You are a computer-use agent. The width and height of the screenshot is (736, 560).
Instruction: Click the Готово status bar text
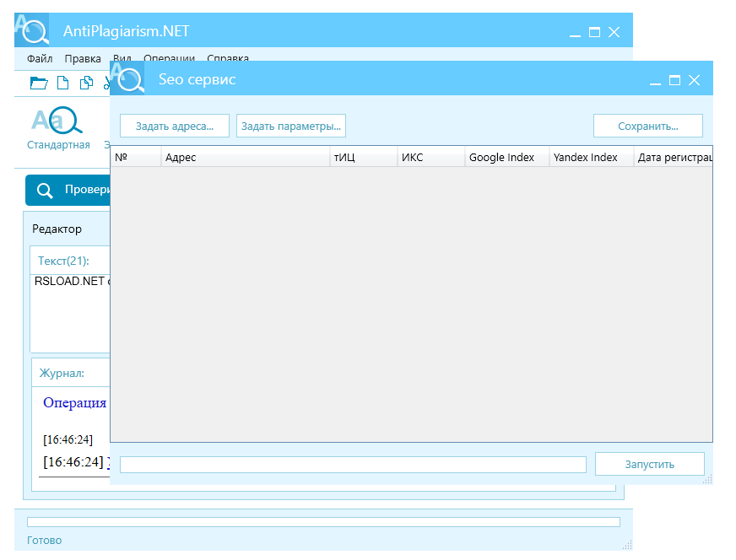click(44, 541)
